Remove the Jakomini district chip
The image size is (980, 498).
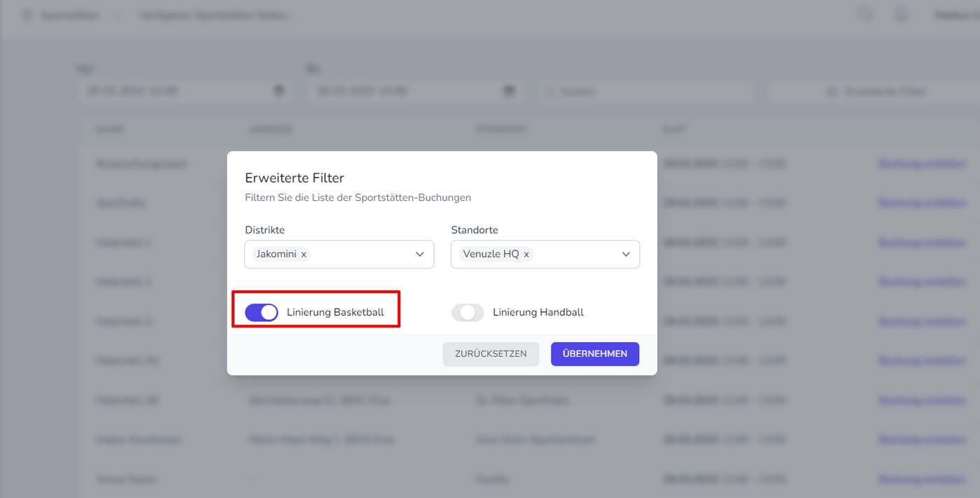[304, 255]
